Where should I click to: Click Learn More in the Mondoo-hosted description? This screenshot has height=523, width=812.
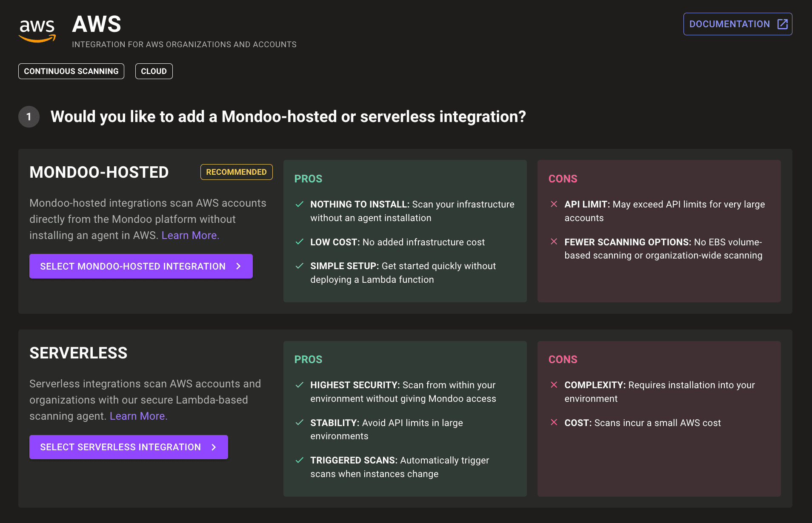coord(190,235)
